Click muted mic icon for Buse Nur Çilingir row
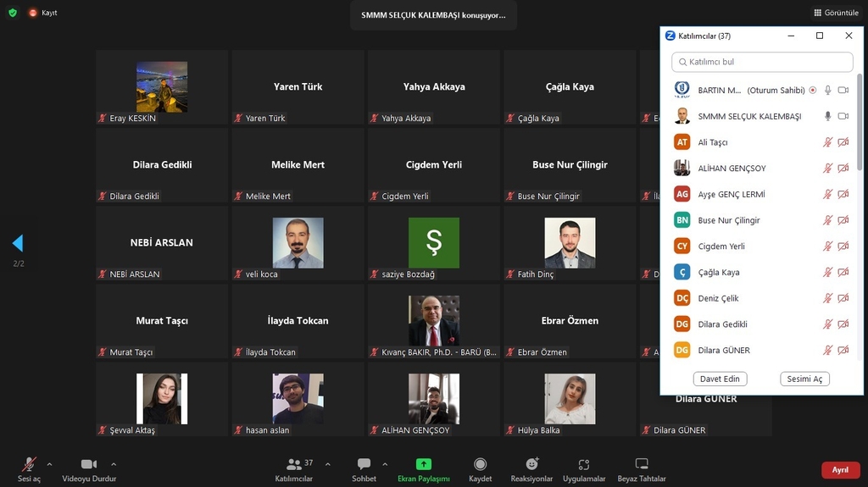 [827, 219]
